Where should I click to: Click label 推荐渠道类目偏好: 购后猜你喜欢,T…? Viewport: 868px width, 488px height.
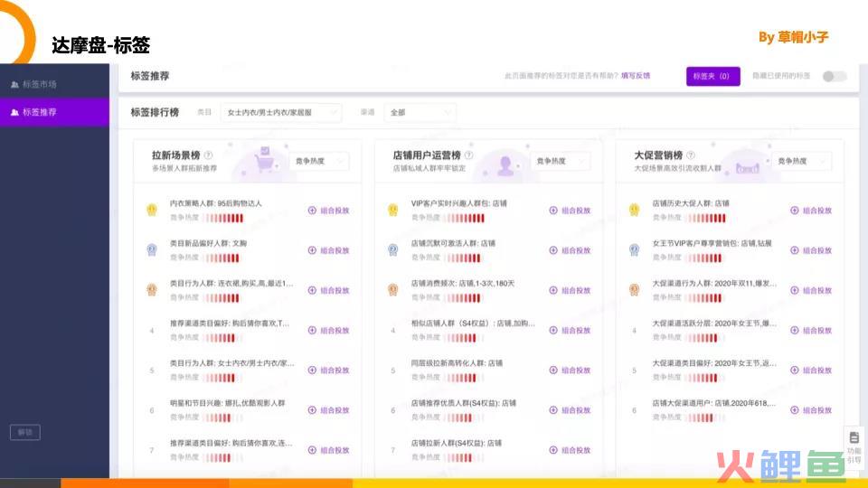tap(230, 324)
